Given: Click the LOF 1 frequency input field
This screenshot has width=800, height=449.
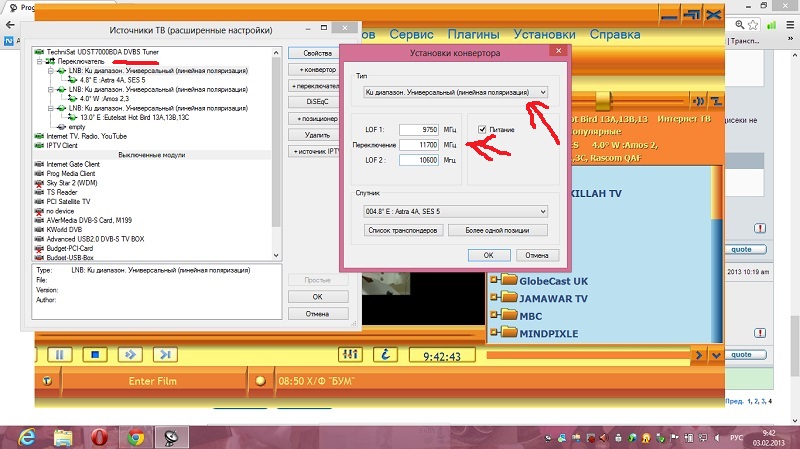Looking at the screenshot, I should click(x=419, y=129).
